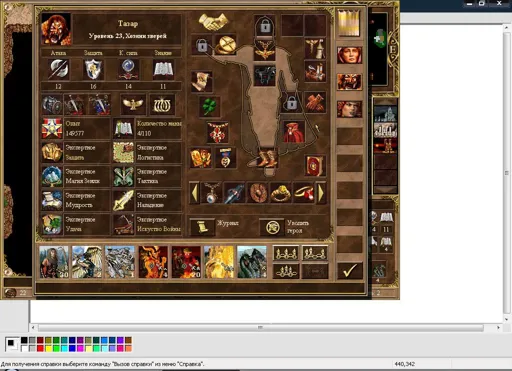Click the foreground color indicator box

click(x=11, y=342)
